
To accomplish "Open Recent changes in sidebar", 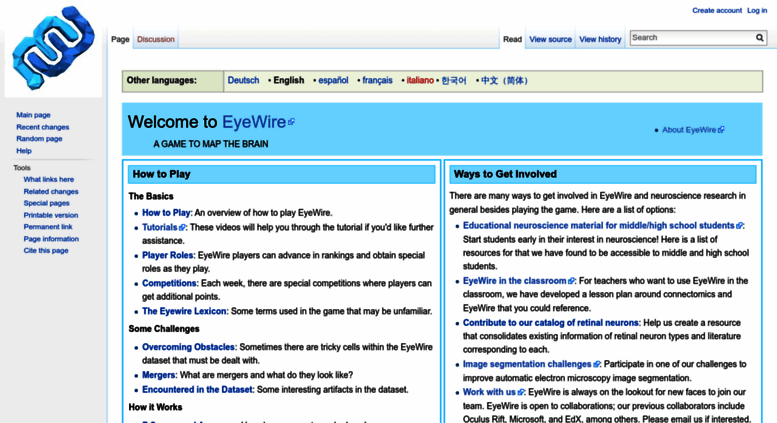I will [43, 127].
